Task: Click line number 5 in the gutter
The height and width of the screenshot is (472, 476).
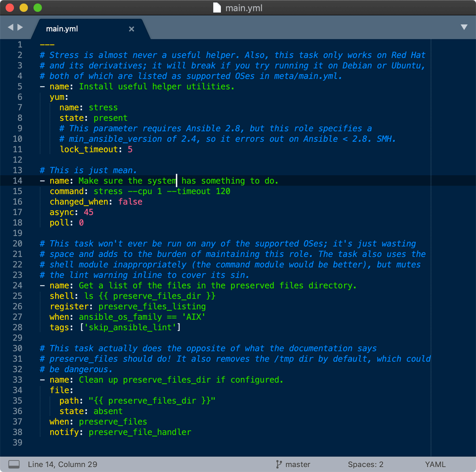Action: pyautogui.click(x=20, y=87)
